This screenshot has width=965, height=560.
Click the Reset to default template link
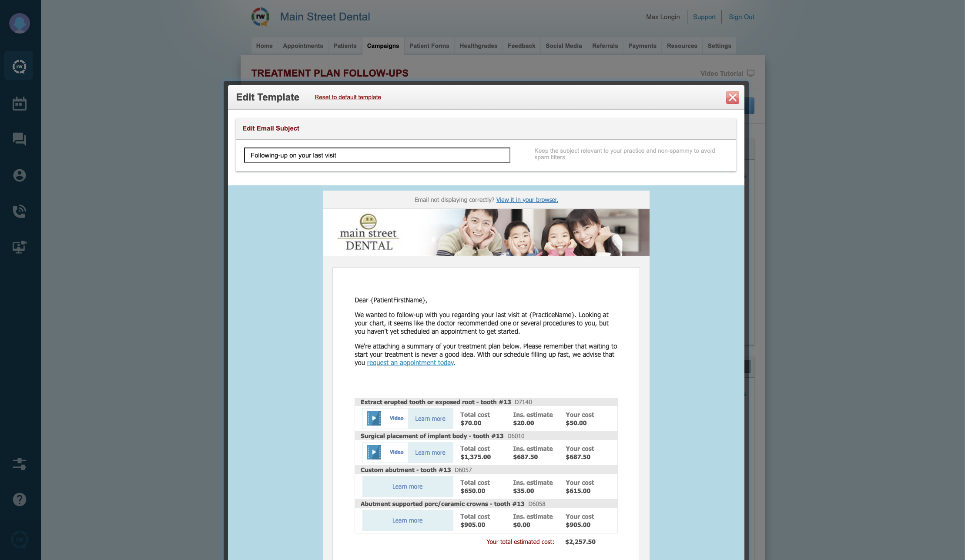pyautogui.click(x=348, y=97)
